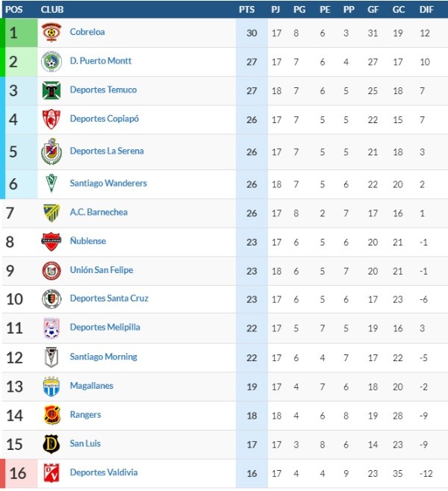Click the Santiago Wanderers crest icon
This screenshot has height=491, width=448.
[51, 184]
